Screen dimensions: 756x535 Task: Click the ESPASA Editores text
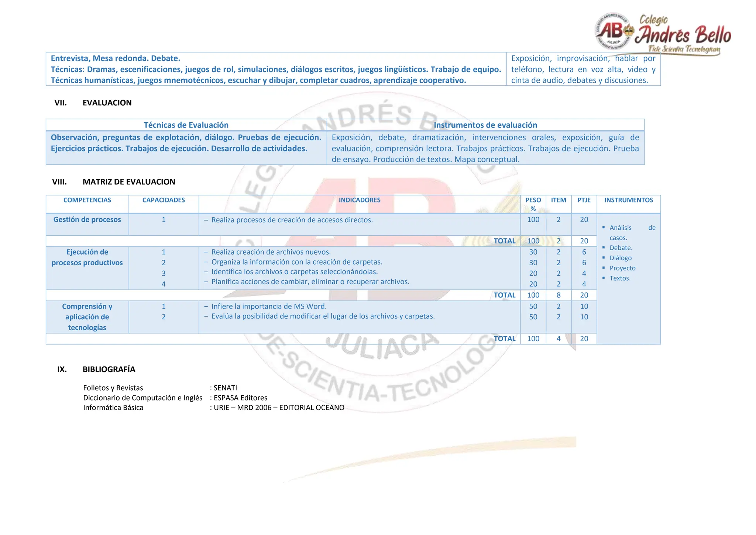[x=240, y=398]
